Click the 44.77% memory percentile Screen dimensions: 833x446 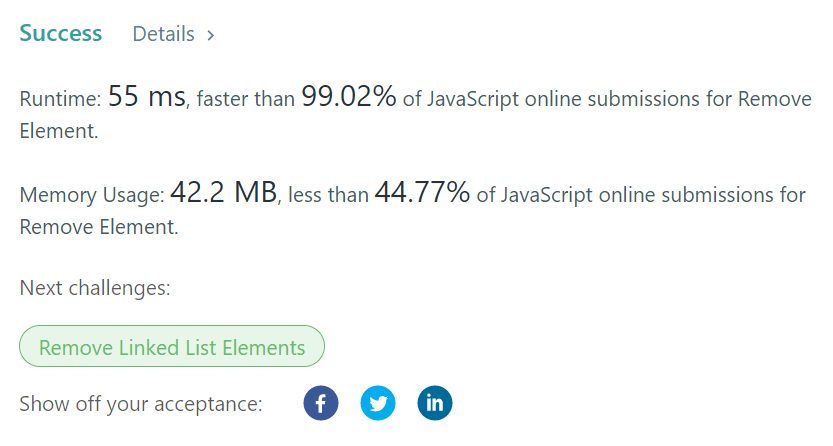coord(422,193)
